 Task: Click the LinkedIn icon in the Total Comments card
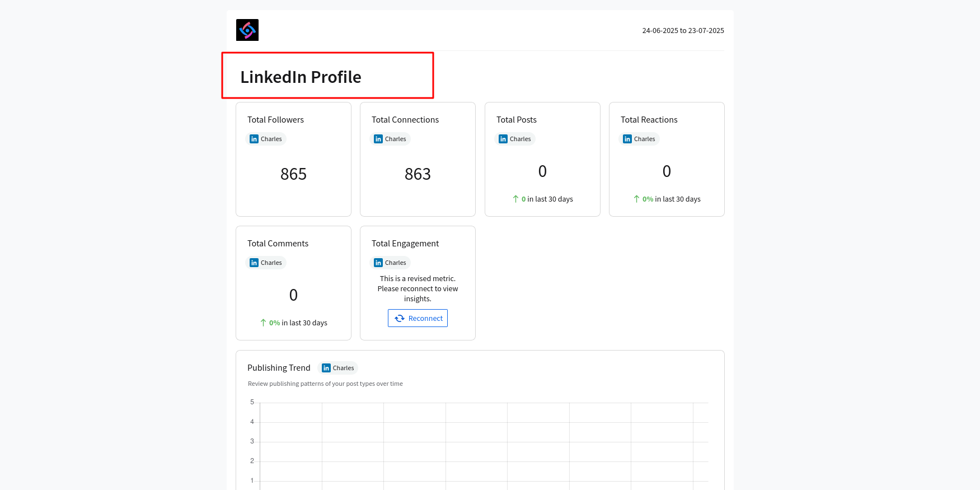254,263
